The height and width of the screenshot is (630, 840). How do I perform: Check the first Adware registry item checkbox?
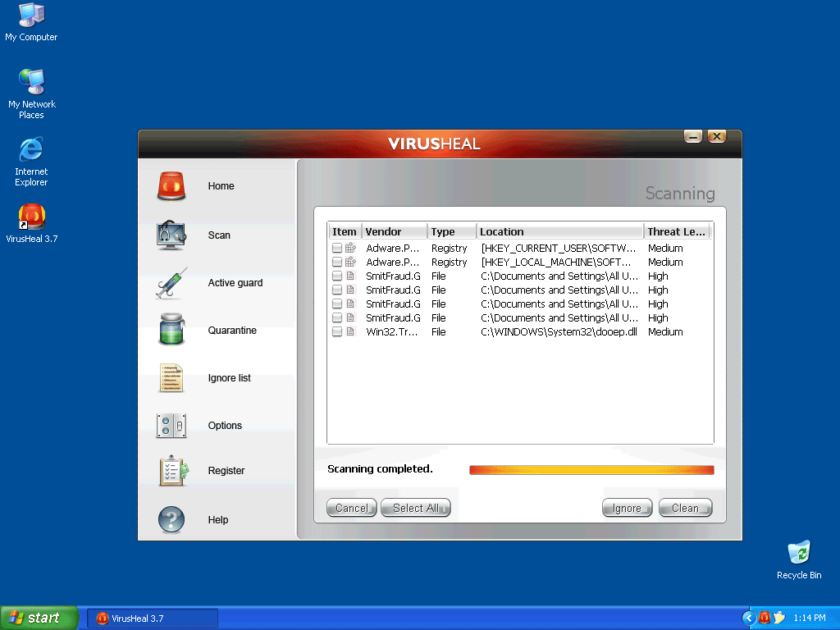(337, 249)
